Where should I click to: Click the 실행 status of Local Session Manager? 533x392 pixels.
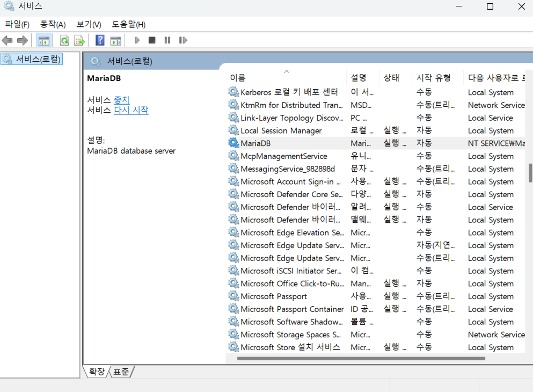[x=395, y=130]
